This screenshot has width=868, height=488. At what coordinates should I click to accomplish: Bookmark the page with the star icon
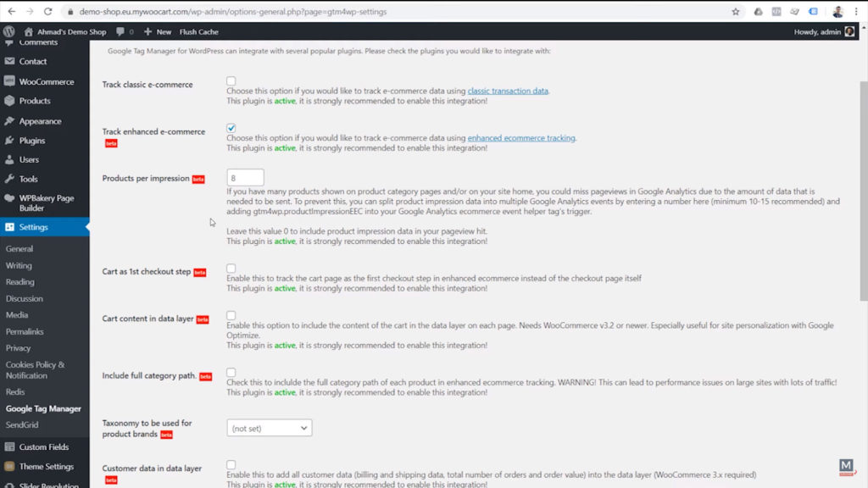point(737,11)
